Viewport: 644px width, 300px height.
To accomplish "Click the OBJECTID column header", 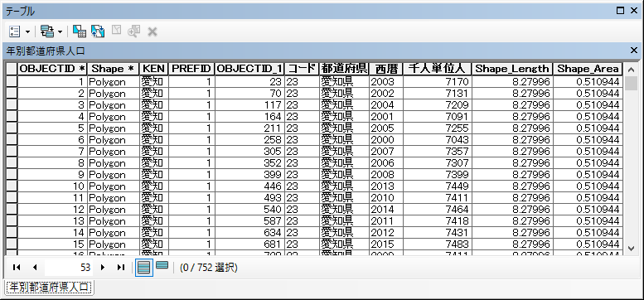I will click(52, 69).
